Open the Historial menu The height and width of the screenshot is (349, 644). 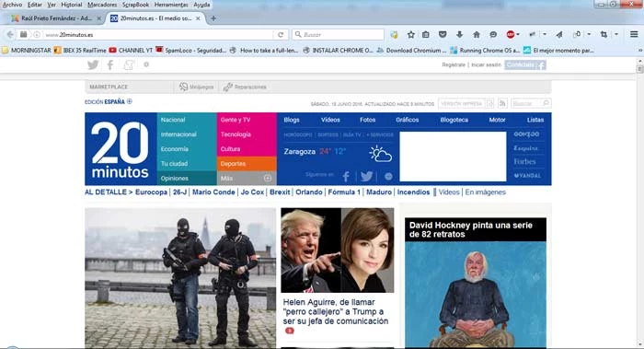coord(72,5)
